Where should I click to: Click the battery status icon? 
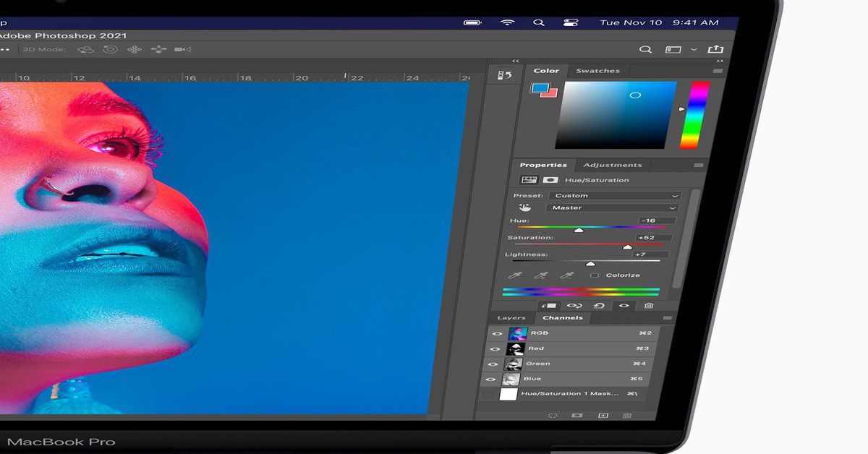(473, 22)
